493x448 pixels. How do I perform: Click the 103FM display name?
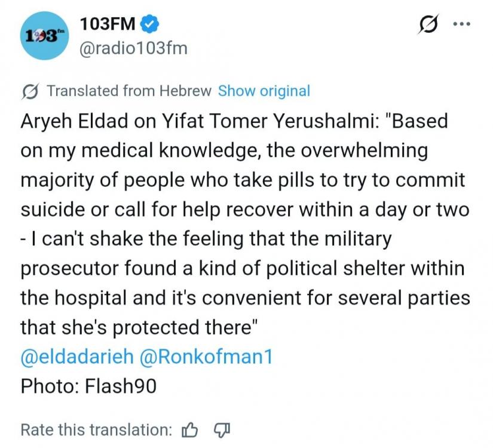108,24
